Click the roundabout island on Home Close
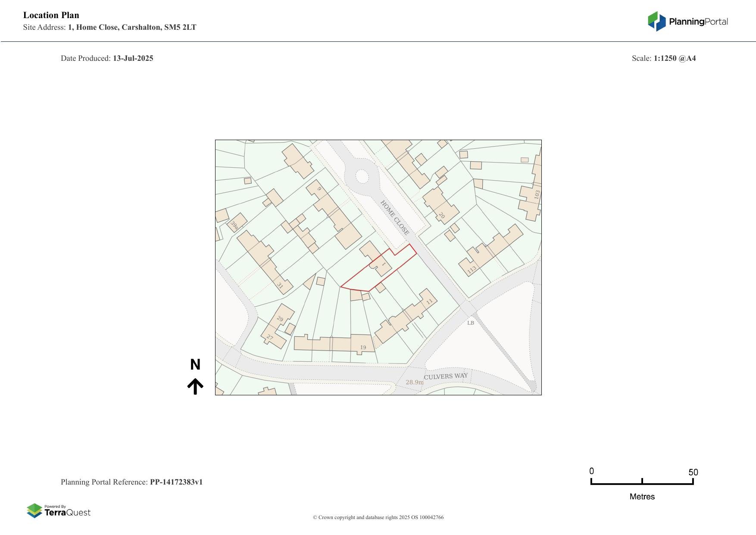Viewport: 756px width, 535px height. click(x=362, y=177)
